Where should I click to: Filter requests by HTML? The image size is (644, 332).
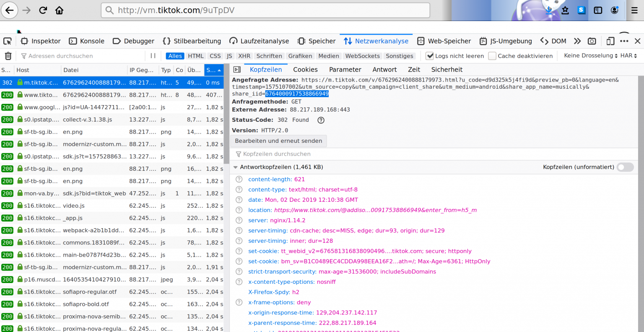point(195,56)
